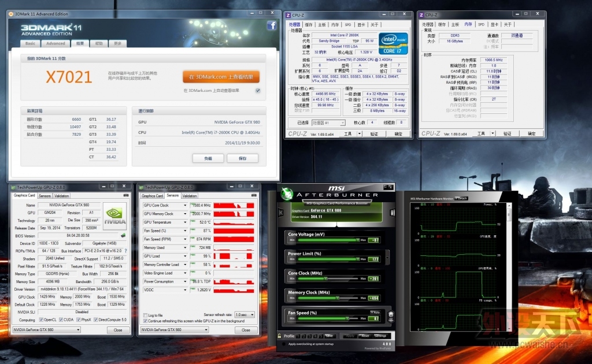
Task: Click the camera screenshot icon in GPU-Z Graphics Card window
Action: [125, 195]
